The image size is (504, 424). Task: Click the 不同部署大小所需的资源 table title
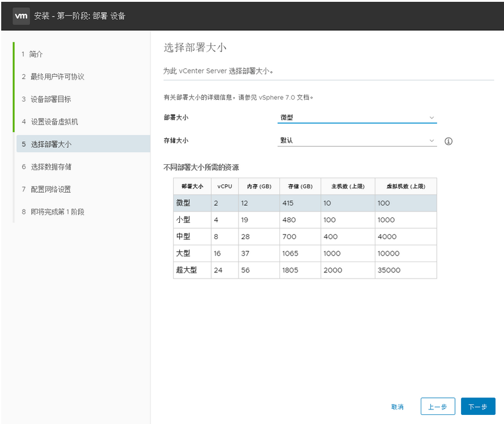[201, 167]
